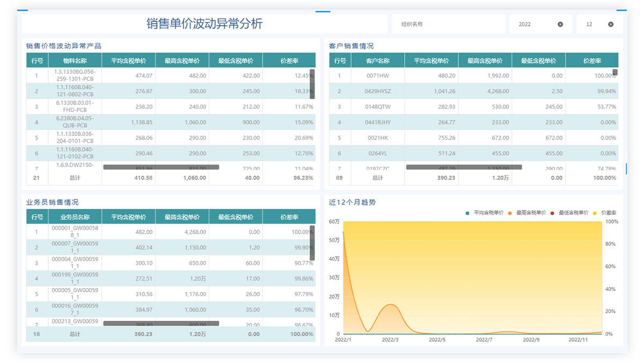This screenshot has height=362, width=644.
Task: Click the yellow 价差率 legend dot
Action: 595,213
